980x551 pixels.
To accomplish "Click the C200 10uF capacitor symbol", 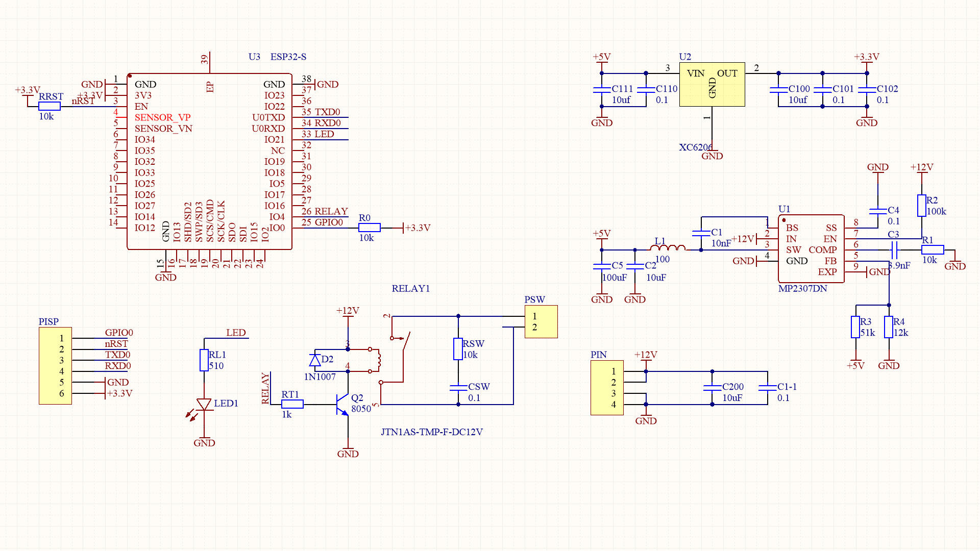I will pos(712,388).
